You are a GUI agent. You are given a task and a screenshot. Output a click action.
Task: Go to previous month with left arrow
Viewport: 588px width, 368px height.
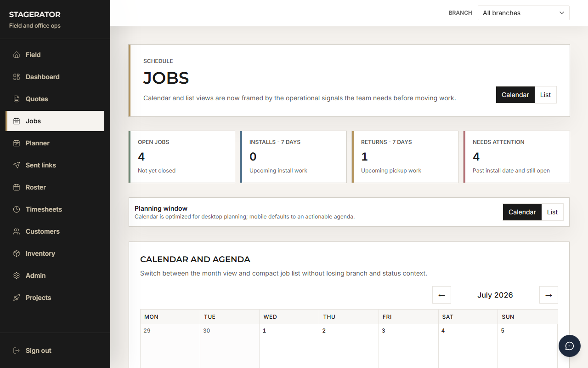click(441, 295)
